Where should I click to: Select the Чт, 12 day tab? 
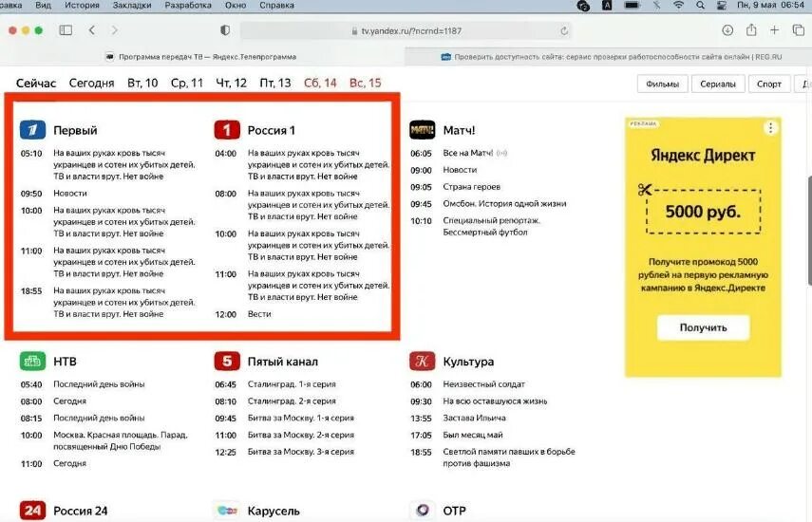(x=231, y=83)
